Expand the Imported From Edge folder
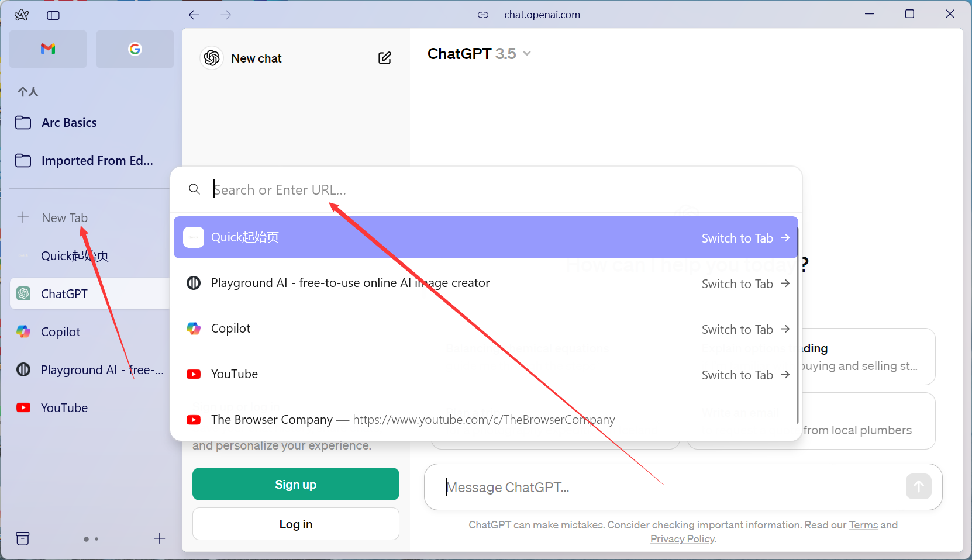The image size is (972, 560). click(x=96, y=161)
